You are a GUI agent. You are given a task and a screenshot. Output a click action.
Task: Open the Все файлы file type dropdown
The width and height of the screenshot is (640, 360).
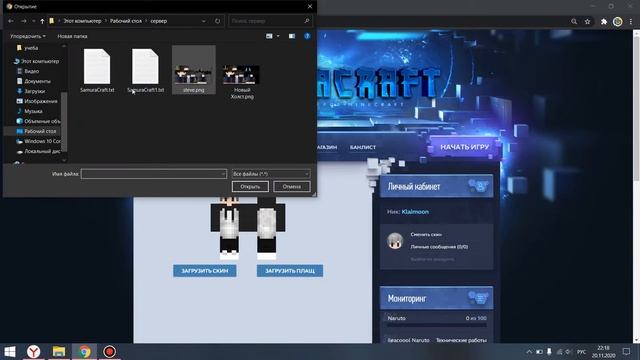pyautogui.click(x=271, y=174)
